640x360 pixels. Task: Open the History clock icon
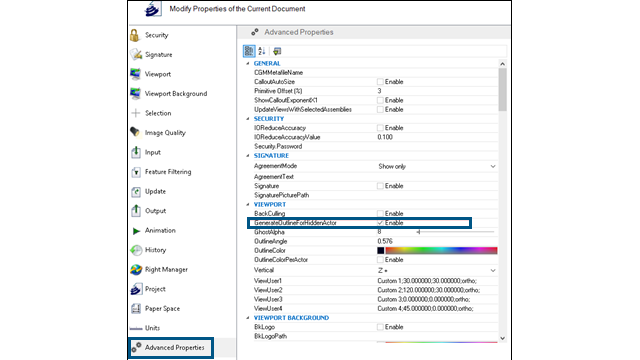(x=136, y=250)
